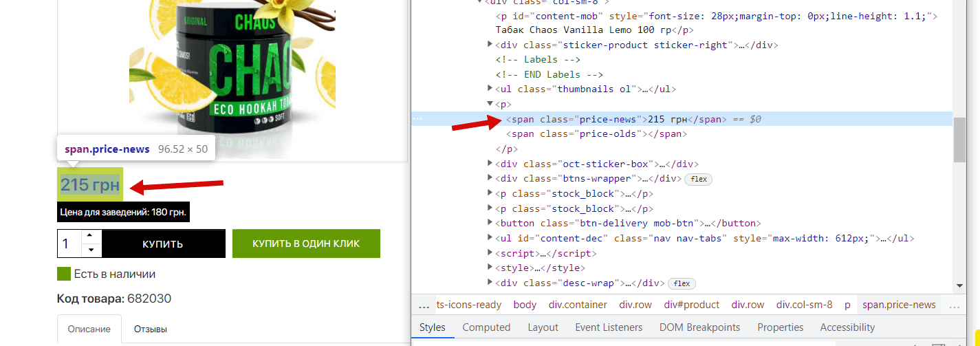Click the 'Табак Chaos Vanilla Lemo 100 гр' text
This screenshot has width=980, height=346.
[583, 30]
